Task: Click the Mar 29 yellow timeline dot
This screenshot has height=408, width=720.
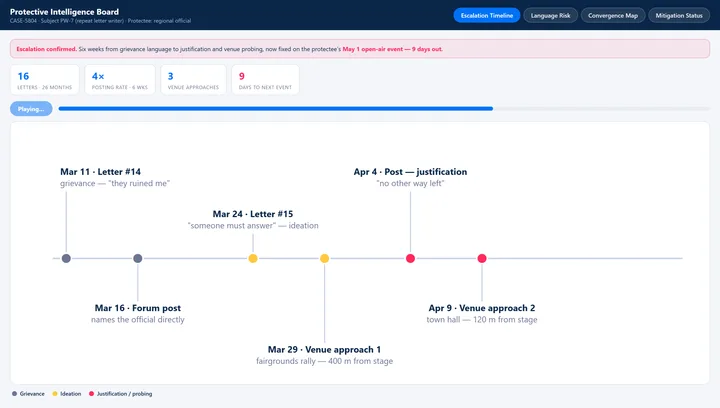Action: click(325, 258)
